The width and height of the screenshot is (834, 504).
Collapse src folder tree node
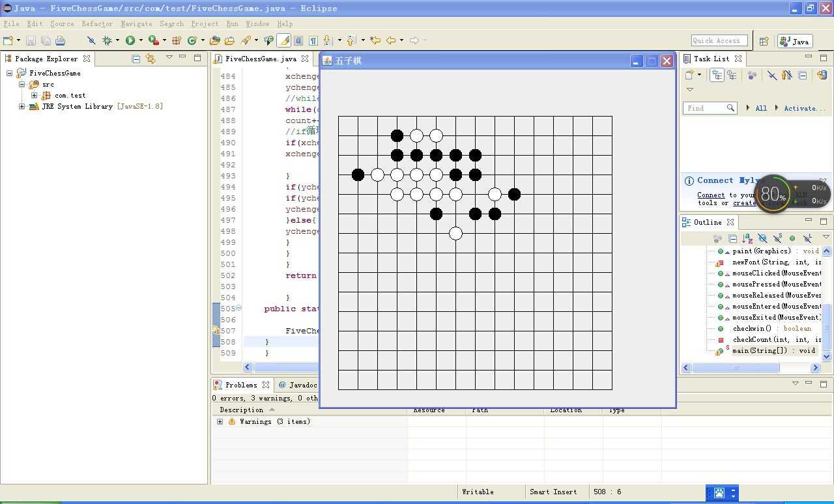[x=22, y=84]
